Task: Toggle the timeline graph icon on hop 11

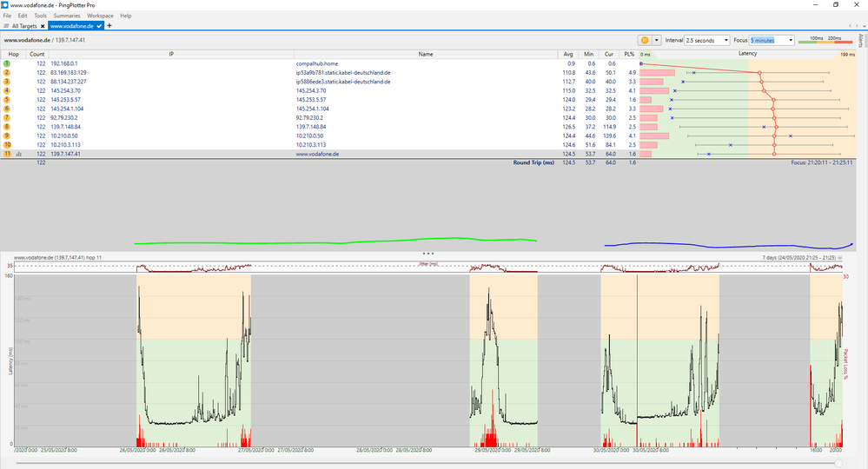Action: [19, 155]
